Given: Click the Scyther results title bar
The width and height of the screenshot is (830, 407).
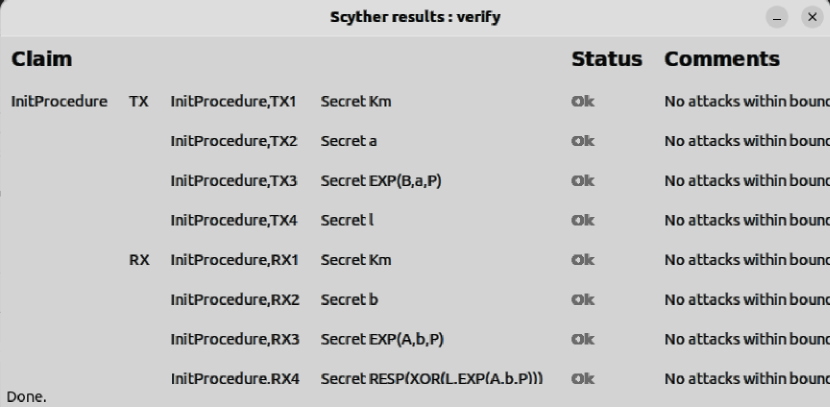Looking at the screenshot, I should click(x=414, y=19).
